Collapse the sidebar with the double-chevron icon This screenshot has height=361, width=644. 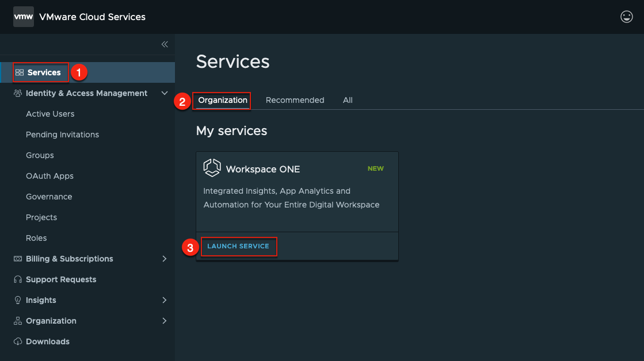[165, 44]
